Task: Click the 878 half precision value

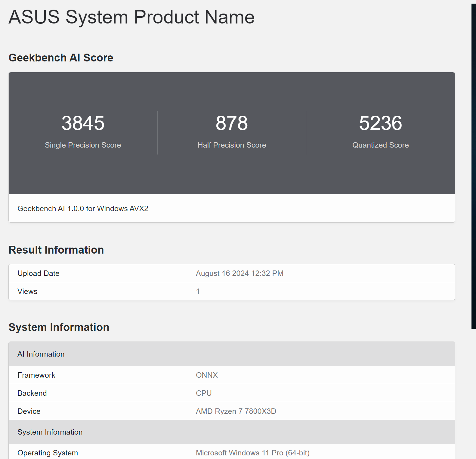Action: [x=232, y=123]
